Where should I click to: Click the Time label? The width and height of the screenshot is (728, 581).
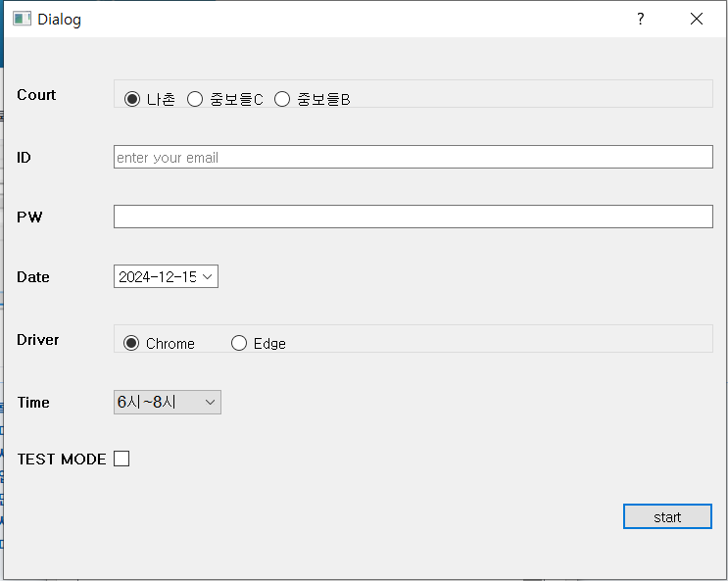(32, 403)
